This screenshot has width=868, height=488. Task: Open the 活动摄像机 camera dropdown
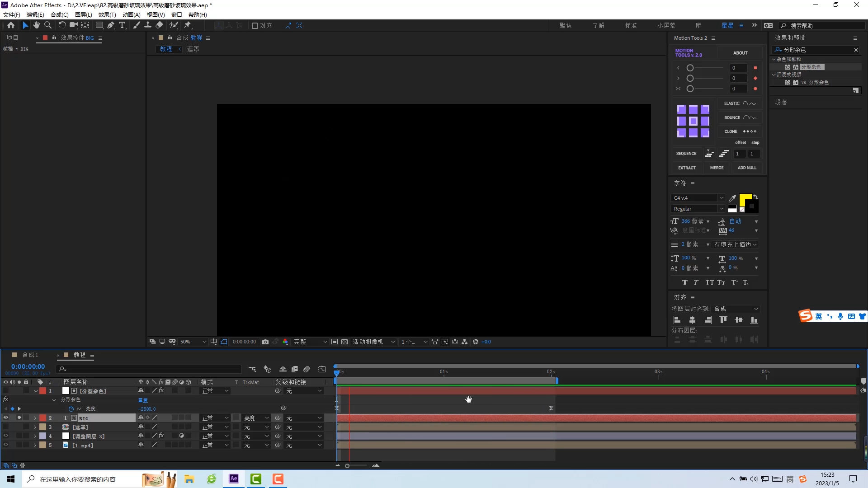(x=373, y=342)
